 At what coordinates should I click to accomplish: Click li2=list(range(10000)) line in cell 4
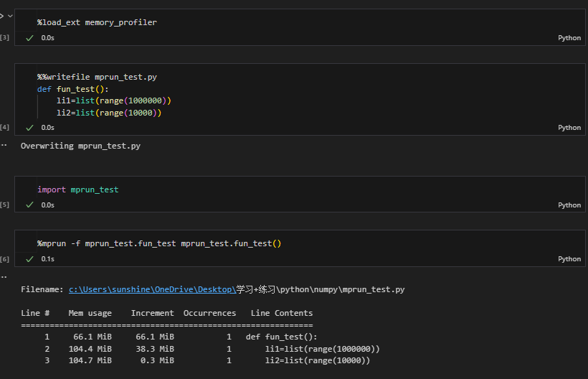click(x=109, y=113)
